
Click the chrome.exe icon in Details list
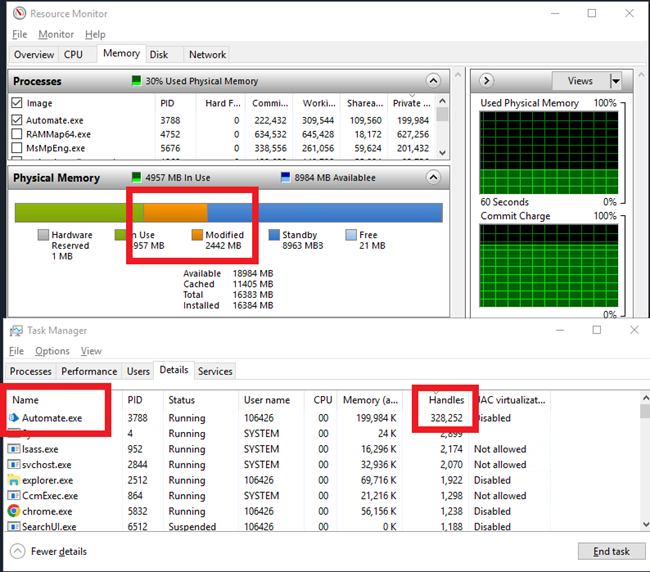tap(15, 511)
